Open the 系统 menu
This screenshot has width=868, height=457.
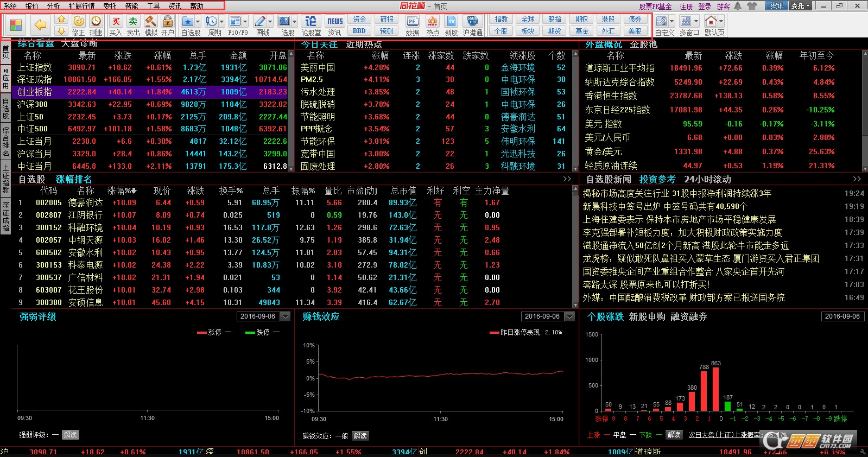[10, 6]
